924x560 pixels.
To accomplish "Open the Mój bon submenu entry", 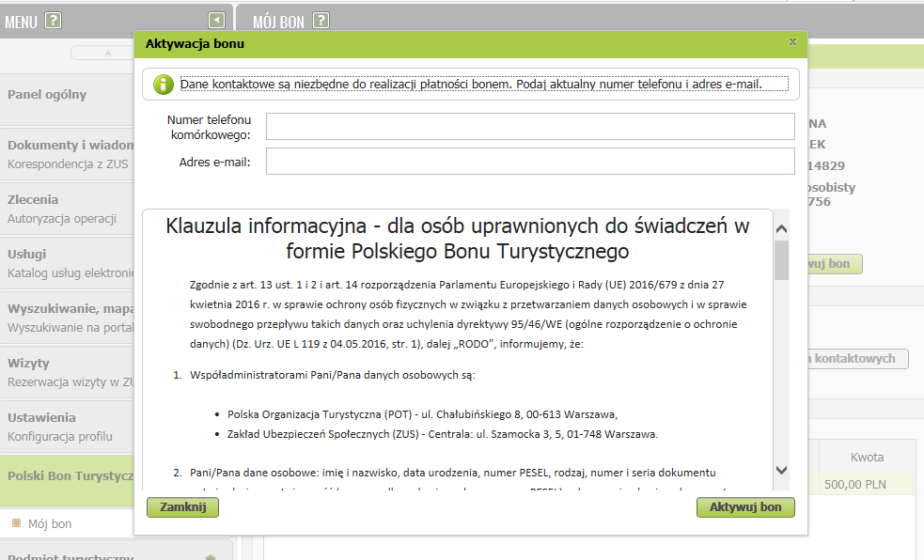I will tap(50, 523).
